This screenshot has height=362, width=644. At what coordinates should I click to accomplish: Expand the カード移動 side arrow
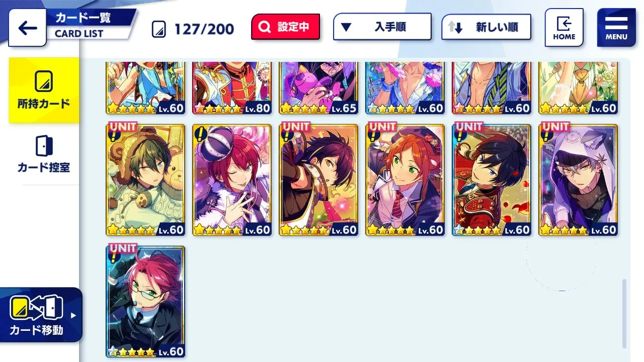(73, 315)
